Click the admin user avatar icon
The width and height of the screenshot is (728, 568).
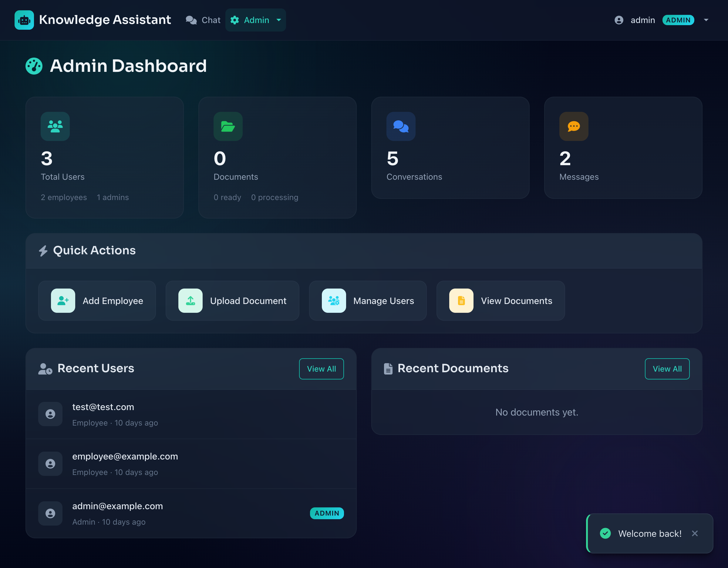click(619, 20)
